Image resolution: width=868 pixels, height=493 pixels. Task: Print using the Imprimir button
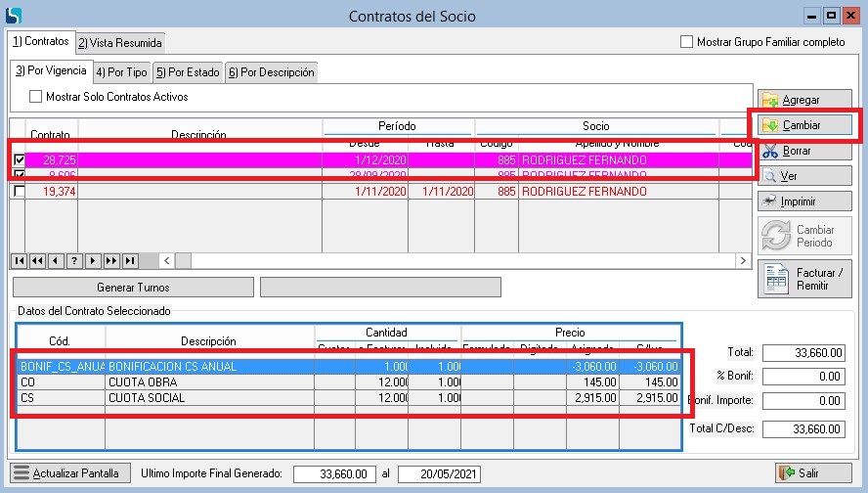[x=803, y=202]
